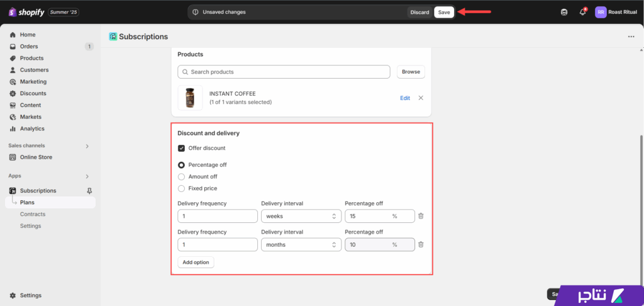Edit the INSTANT COFFEE variants

tap(405, 98)
